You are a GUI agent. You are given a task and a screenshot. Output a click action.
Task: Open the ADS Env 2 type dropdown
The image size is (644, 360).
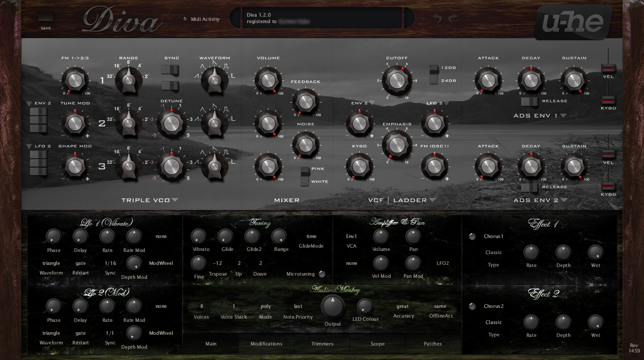point(563,200)
